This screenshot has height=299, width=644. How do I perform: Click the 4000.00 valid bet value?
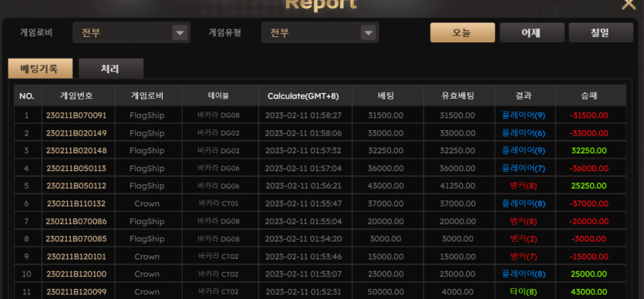point(457,292)
